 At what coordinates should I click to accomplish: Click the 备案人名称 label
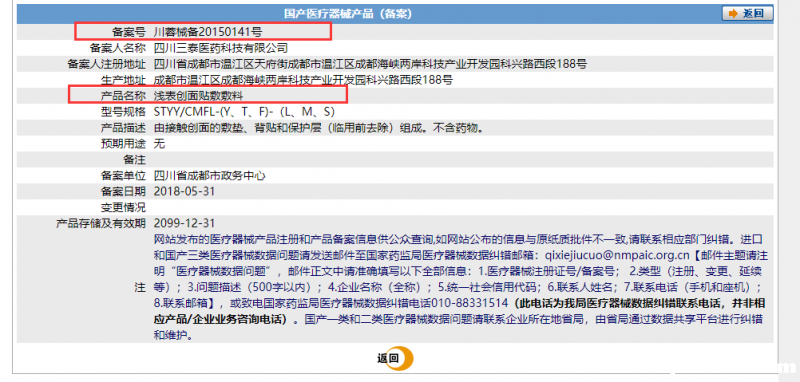coord(117,48)
